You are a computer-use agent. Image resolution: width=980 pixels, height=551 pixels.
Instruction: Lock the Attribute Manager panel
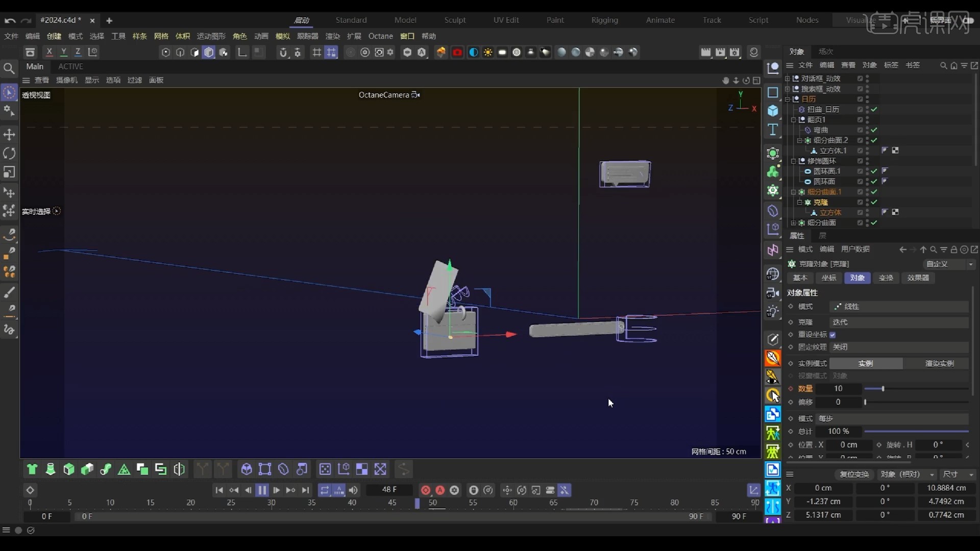tap(953, 249)
